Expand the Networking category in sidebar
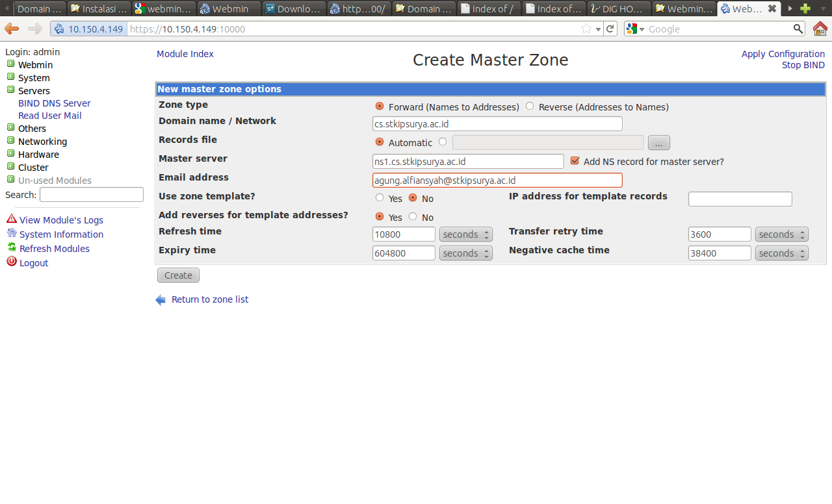832x504 pixels. pos(10,141)
